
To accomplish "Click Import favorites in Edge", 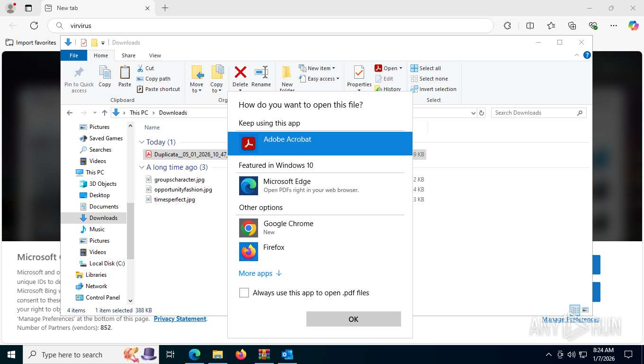I will click(31, 43).
